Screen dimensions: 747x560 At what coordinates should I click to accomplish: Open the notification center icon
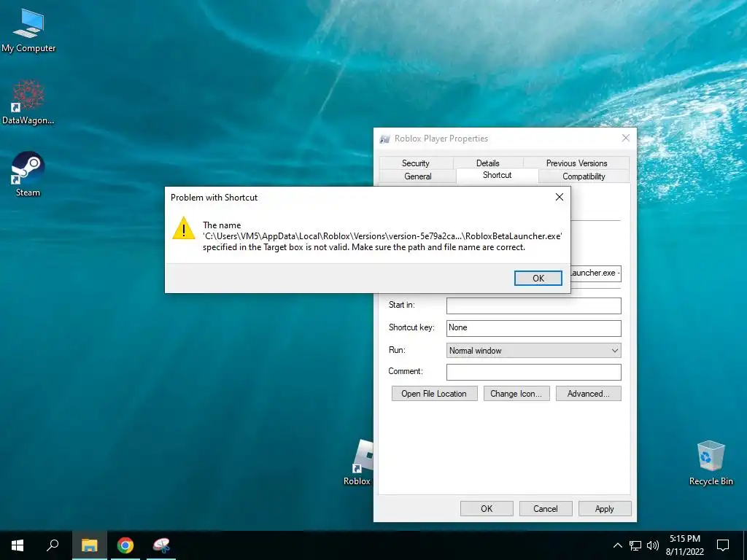pos(723,545)
